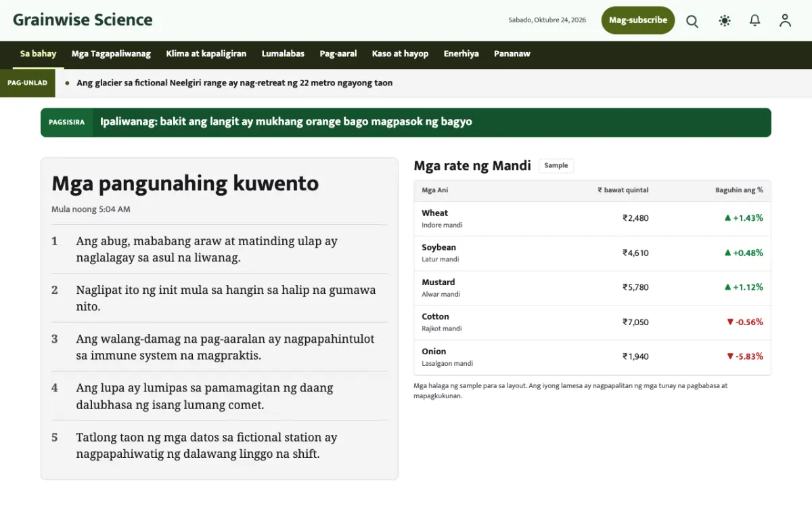The image size is (812, 508).
Task: Click Wheat up arrow +1.43% change
Action: pos(744,218)
